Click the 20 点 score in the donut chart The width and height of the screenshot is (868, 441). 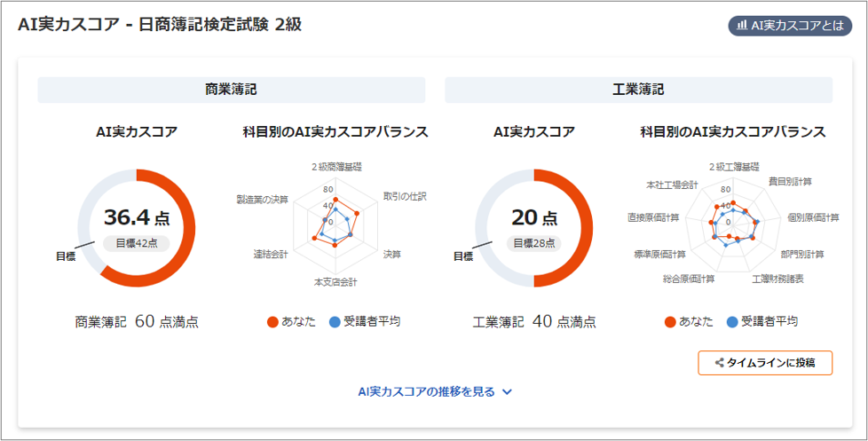[534, 218]
